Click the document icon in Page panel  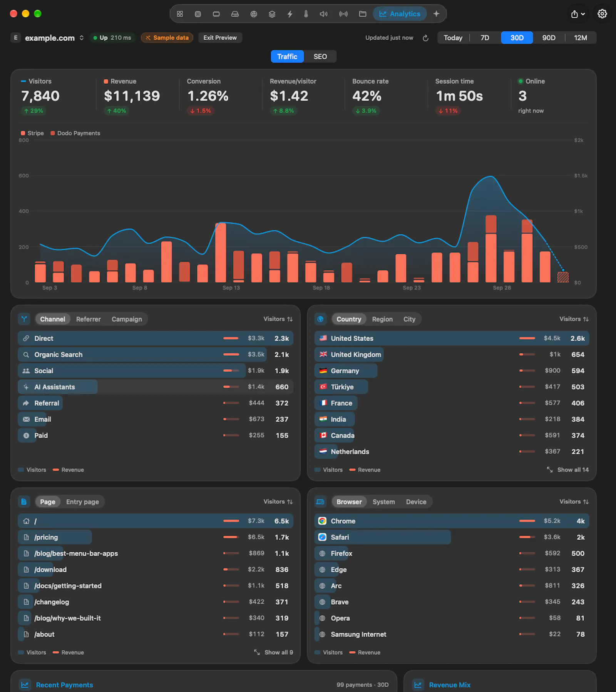tap(24, 502)
